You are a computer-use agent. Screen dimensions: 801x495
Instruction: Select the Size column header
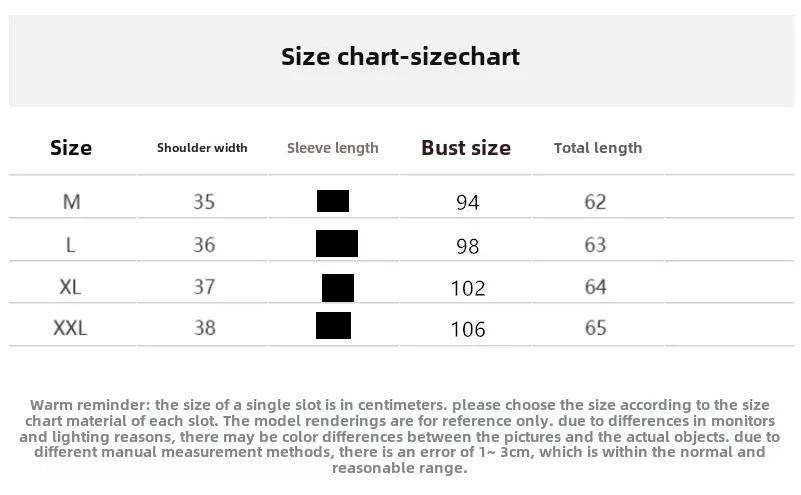click(71, 148)
